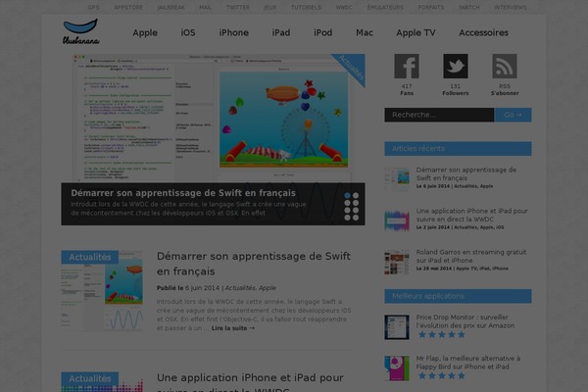Open the Twitter followers icon

click(456, 66)
